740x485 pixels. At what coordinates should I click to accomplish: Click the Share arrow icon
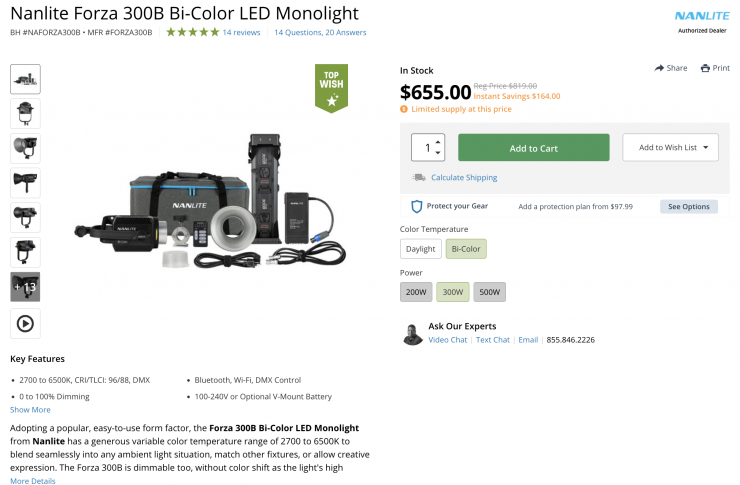click(x=659, y=68)
